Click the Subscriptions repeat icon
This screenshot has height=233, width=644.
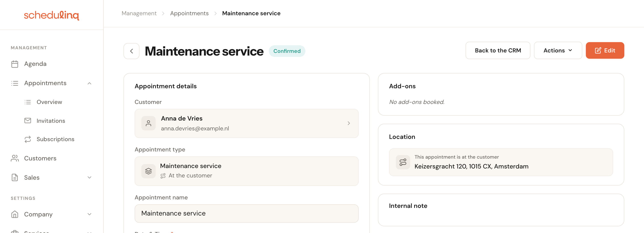(x=28, y=139)
